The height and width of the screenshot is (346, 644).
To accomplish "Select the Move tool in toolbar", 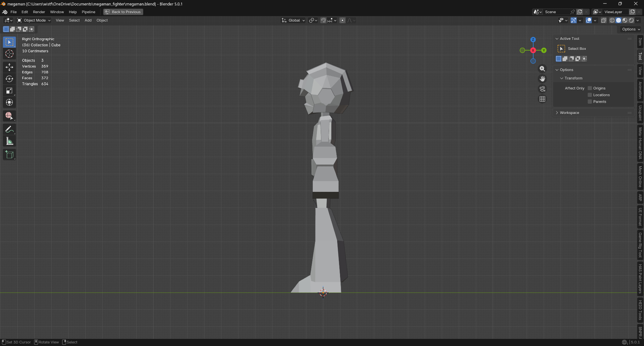I will click(x=9, y=67).
